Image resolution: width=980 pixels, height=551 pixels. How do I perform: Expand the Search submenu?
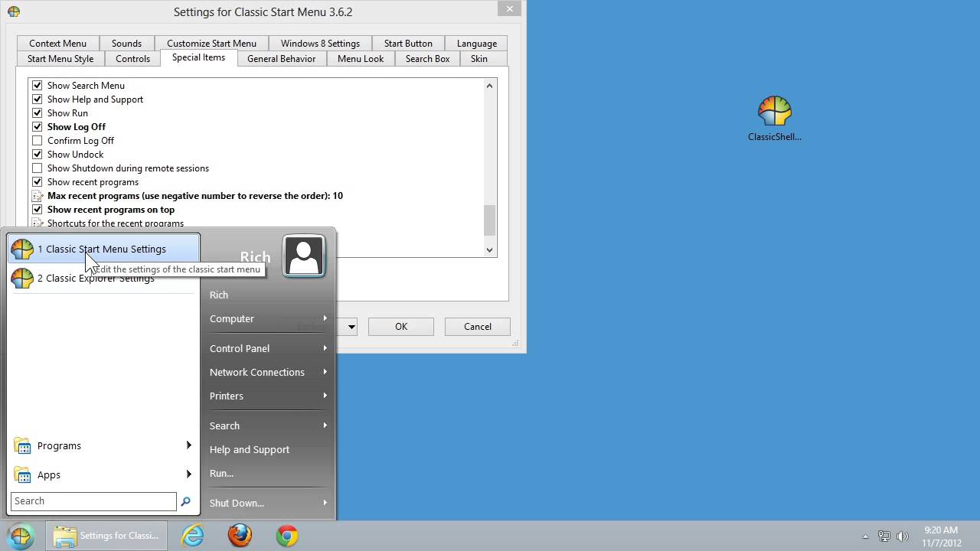pos(325,425)
